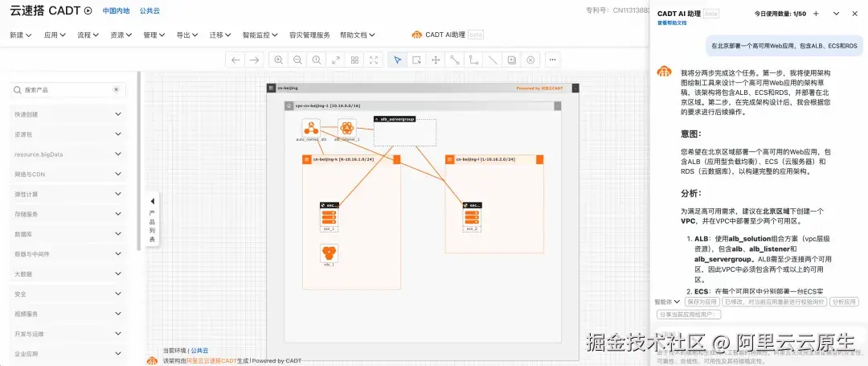Select the four-way move pan tool

436,60
